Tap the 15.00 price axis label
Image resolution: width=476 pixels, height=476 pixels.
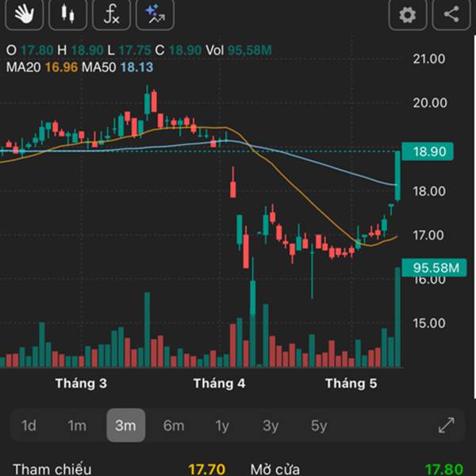(x=429, y=323)
